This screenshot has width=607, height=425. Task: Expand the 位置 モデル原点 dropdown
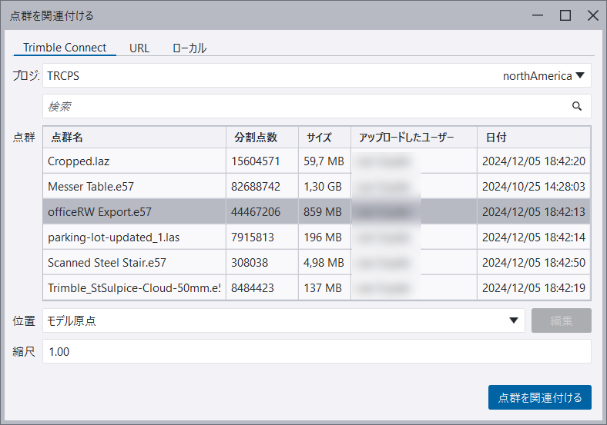pos(514,321)
